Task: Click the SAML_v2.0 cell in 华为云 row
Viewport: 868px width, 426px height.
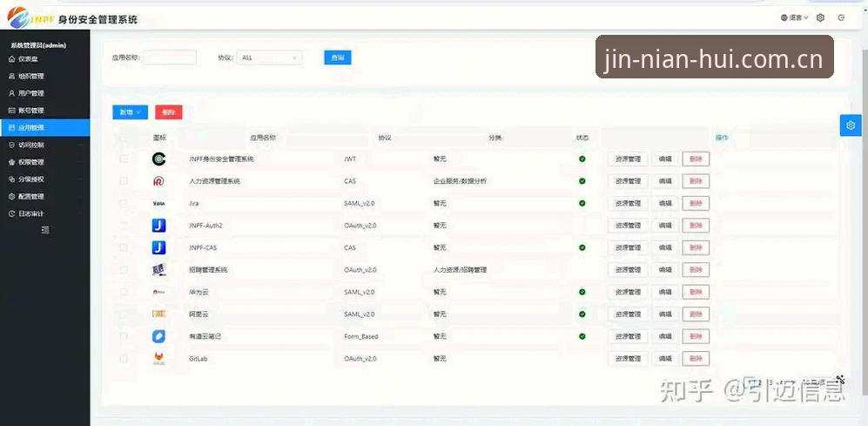Action: click(x=360, y=292)
